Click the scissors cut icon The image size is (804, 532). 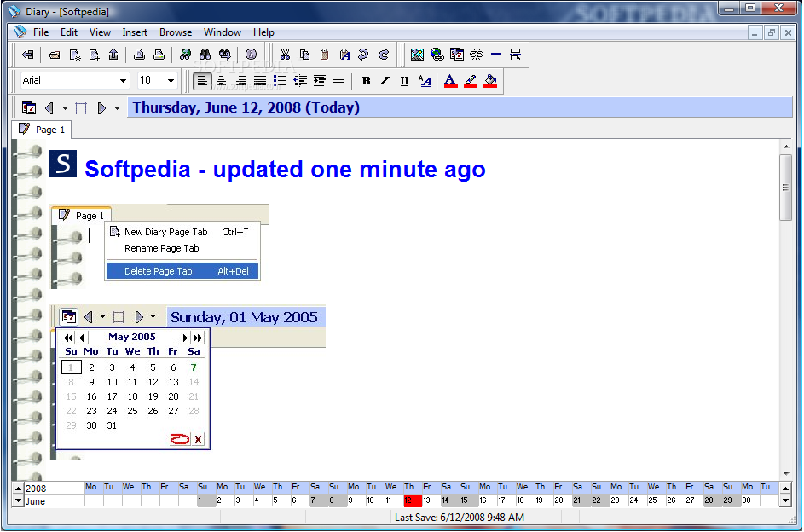click(285, 55)
